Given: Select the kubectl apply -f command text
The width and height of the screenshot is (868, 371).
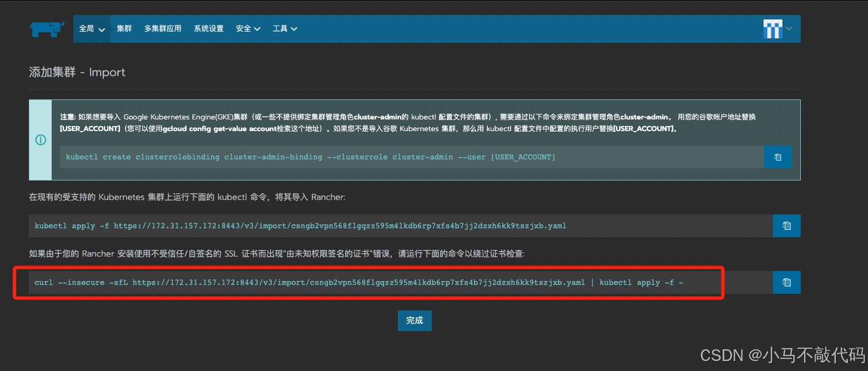Looking at the screenshot, I should 301,226.
